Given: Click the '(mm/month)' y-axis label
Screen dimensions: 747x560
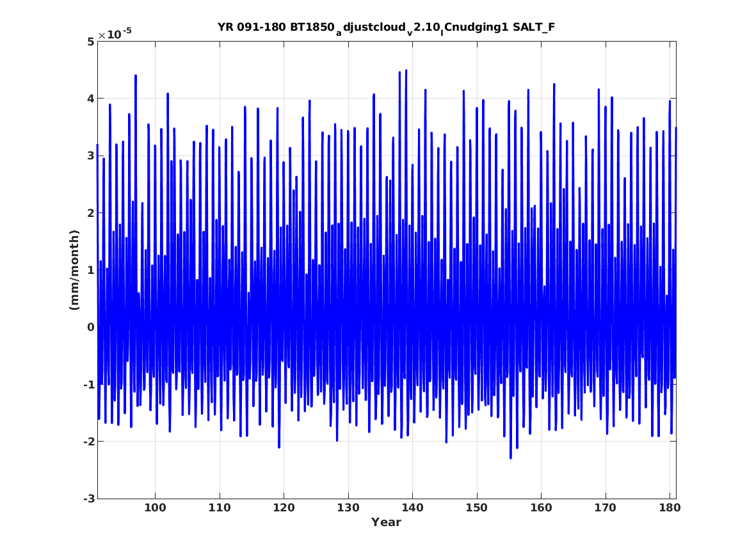Looking at the screenshot, I should [74, 270].
